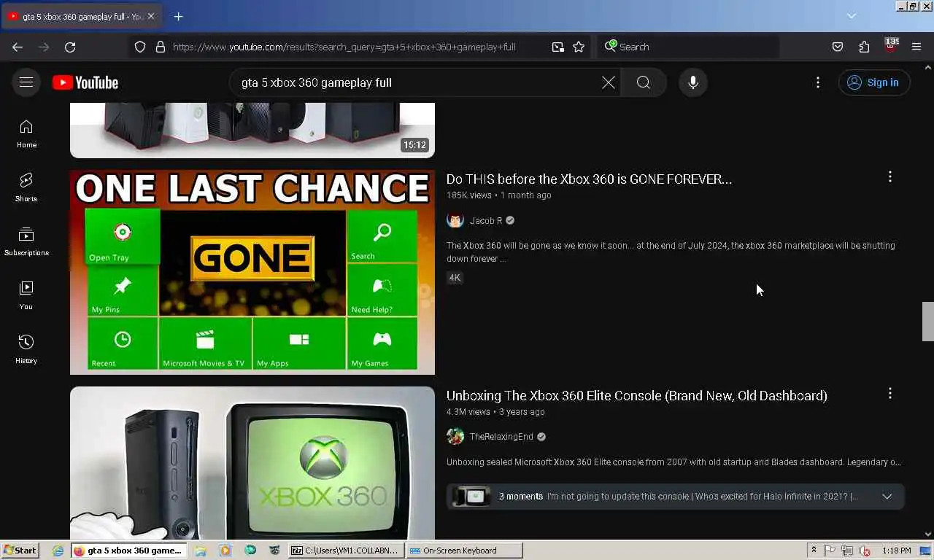This screenshot has width=934, height=560.
Task: Open History in sidebar
Action: tap(26, 349)
